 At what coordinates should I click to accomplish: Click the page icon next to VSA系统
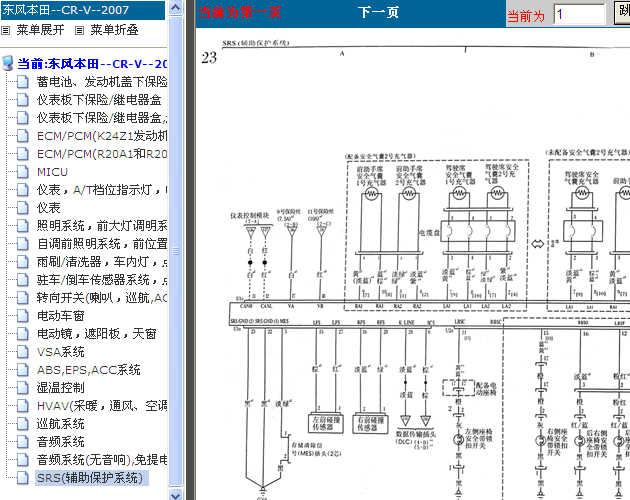point(22,352)
